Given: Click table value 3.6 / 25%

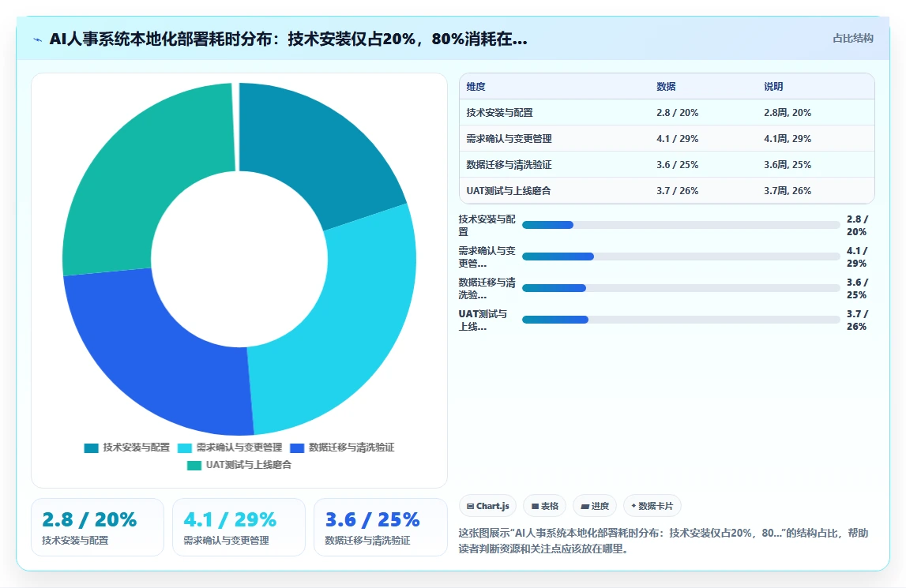Looking at the screenshot, I should [677, 165].
